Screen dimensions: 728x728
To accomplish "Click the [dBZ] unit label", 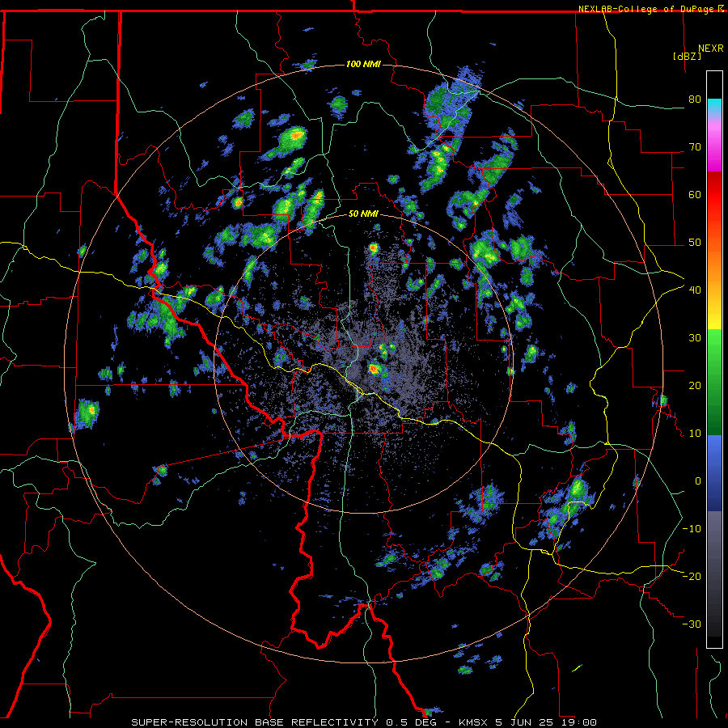I will [x=687, y=56].
